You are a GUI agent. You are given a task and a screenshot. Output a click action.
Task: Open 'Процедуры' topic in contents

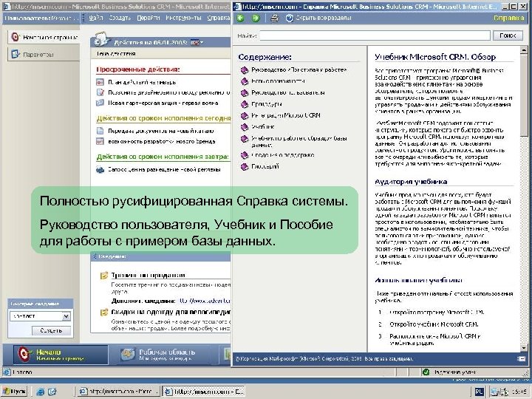pos(267,104)
